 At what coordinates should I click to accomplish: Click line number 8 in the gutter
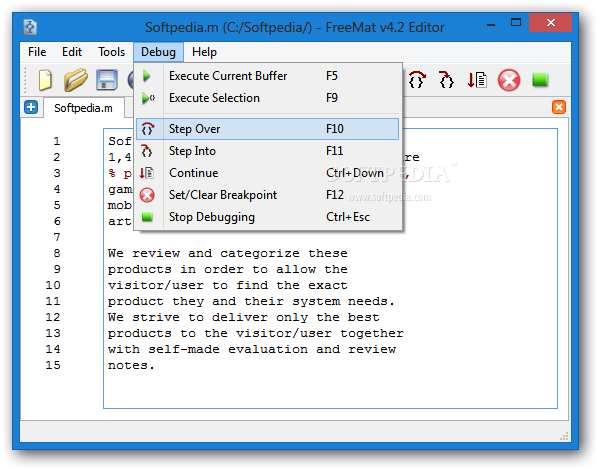click(x=57, y=253)
